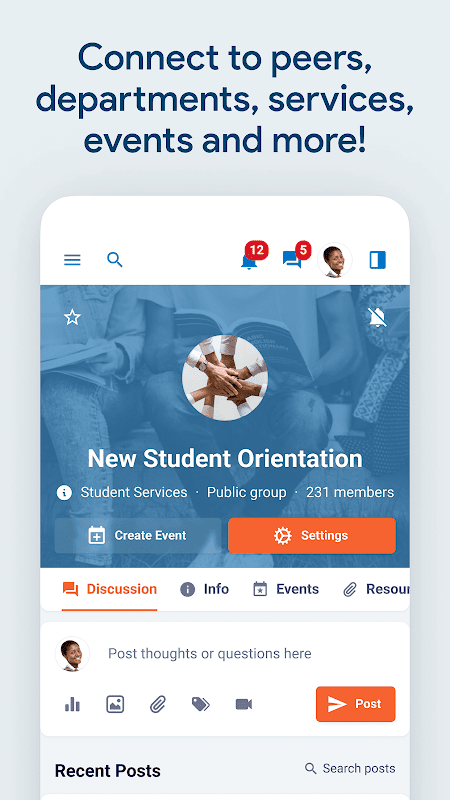This screenshot has width=450, height=800.
Task: Tap the search magnifier icon in header
Action: [115, 260]
